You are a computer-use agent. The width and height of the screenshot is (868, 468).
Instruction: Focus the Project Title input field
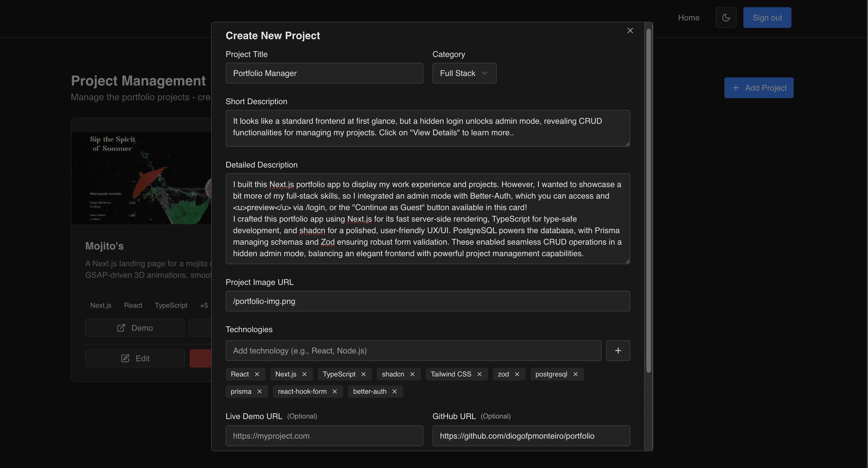(x=324, y=73)
